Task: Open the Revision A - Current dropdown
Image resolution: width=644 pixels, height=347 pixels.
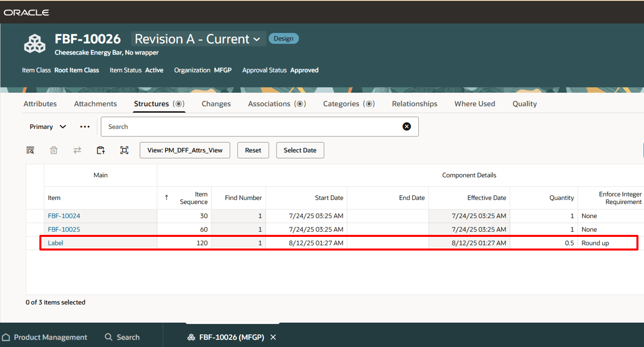Action: tap(198, 38)
